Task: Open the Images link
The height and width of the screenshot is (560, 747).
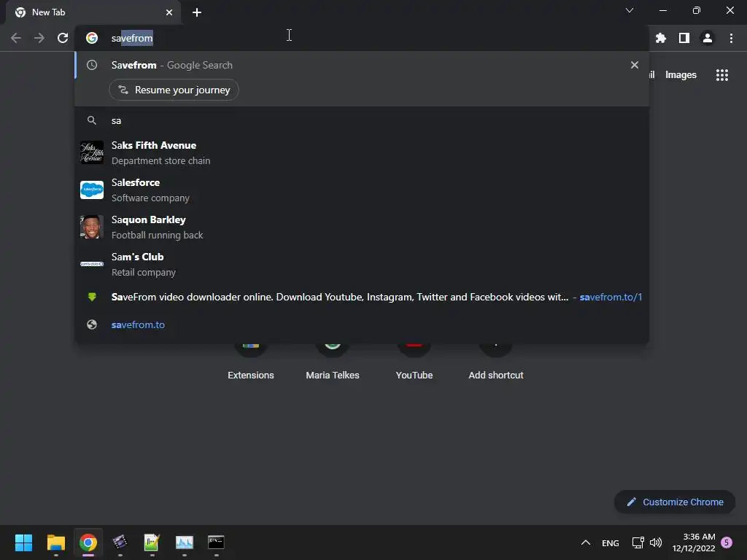Action: 681,75
